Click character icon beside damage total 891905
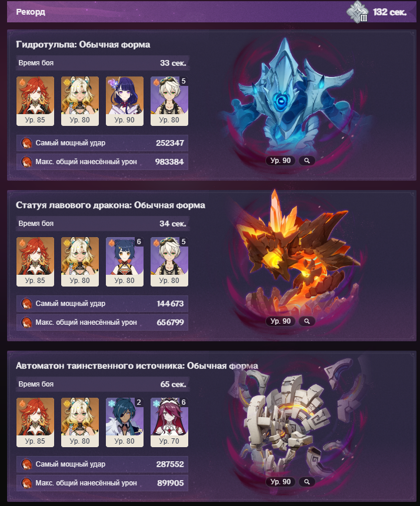The image size is (420, 506). tap(26, 483)
